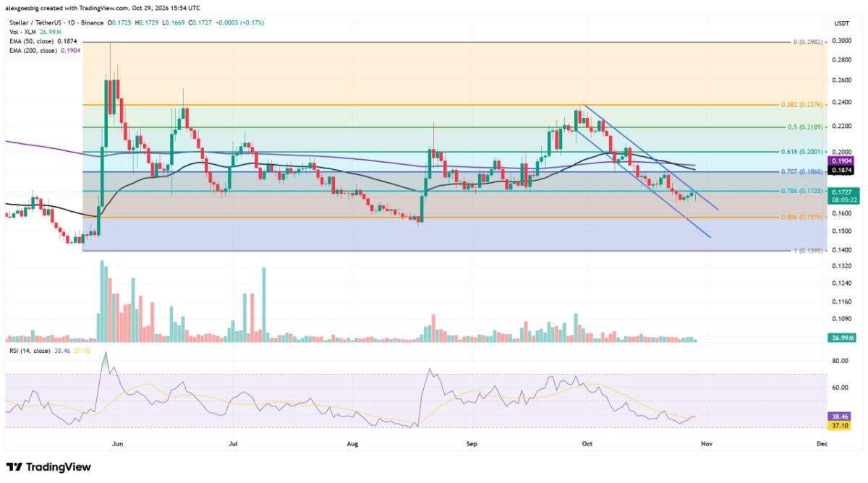The image size is (868, 483).
Task: Click the 0.786 (0.1735) Fibonacci label
Action: click(802, 192)
